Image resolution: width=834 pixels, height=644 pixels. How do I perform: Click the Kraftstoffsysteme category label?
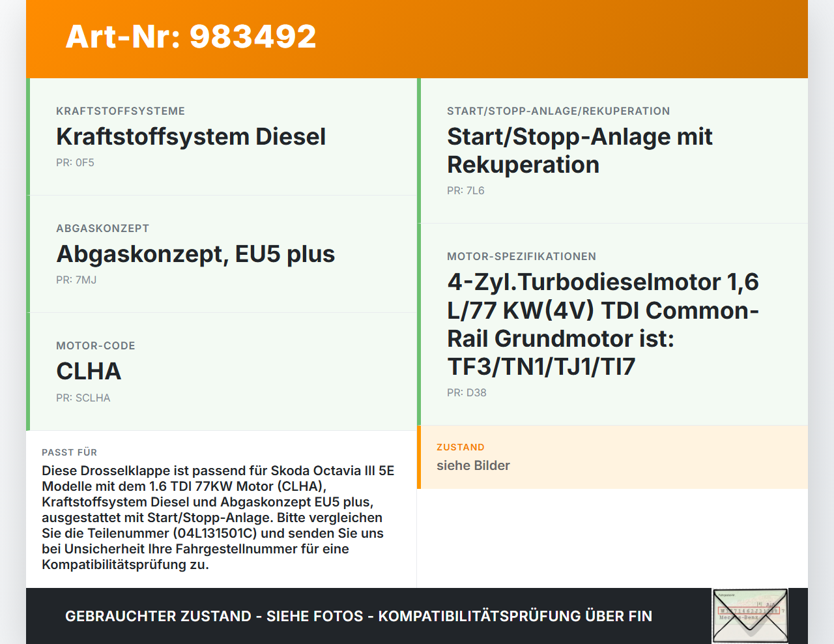click(121, 111)
